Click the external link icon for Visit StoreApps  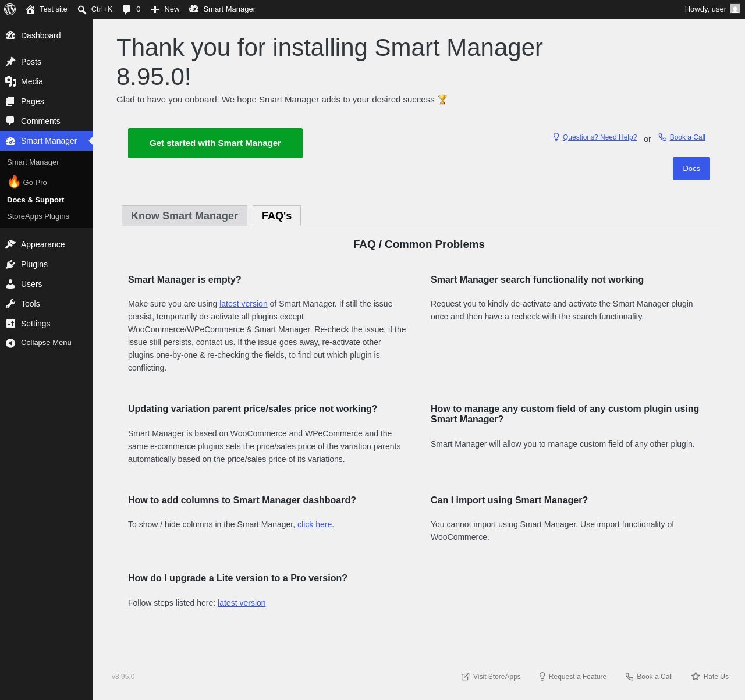tap(466, 677)
